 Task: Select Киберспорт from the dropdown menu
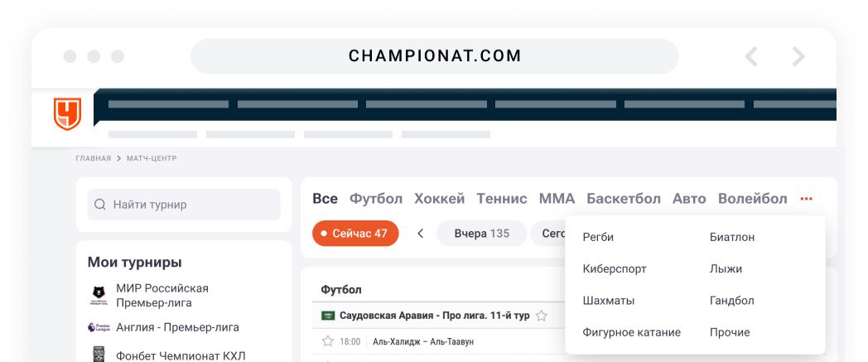[615, 269]
